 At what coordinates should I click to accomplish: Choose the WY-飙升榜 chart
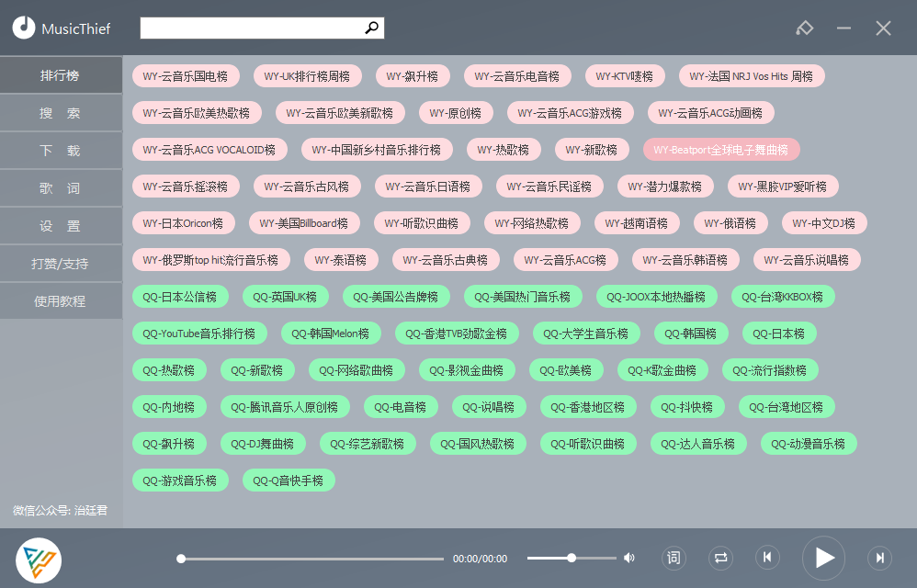coord(413,76)
